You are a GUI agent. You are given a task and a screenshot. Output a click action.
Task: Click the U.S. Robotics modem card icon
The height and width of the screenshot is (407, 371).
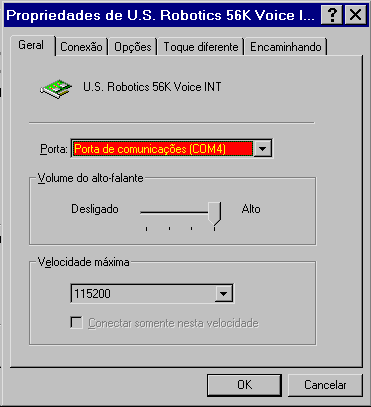pyautogui.click(x=56, y=89)
